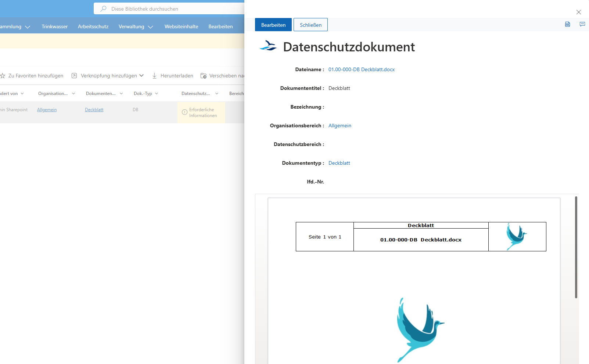Open the comments speech bubble icon

(x=582, y=24)
